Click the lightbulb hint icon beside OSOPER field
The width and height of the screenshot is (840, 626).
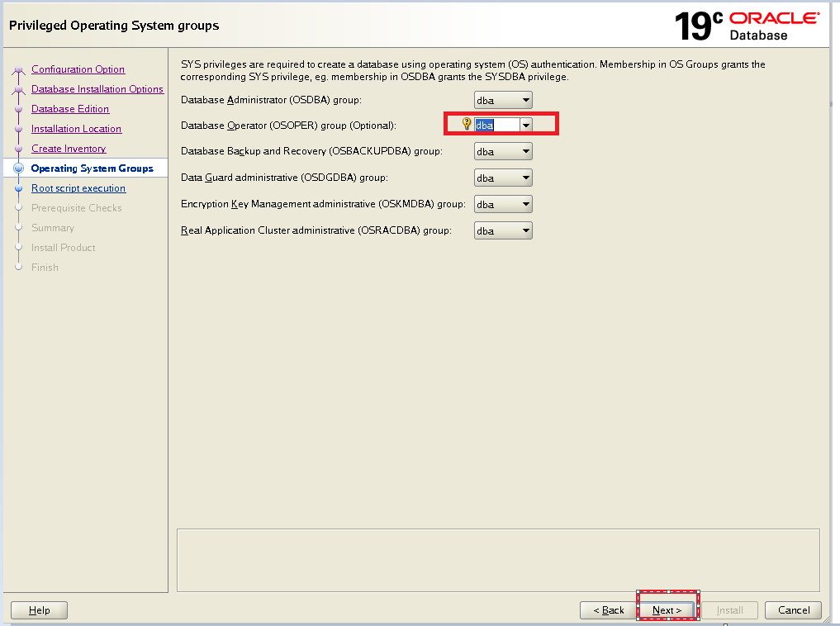[x=465, y=124]
